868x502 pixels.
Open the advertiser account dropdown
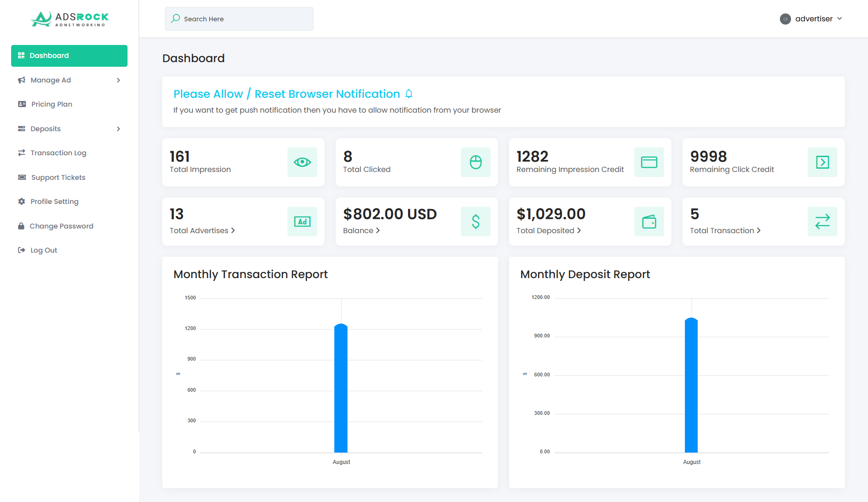(x=811, y=19)
